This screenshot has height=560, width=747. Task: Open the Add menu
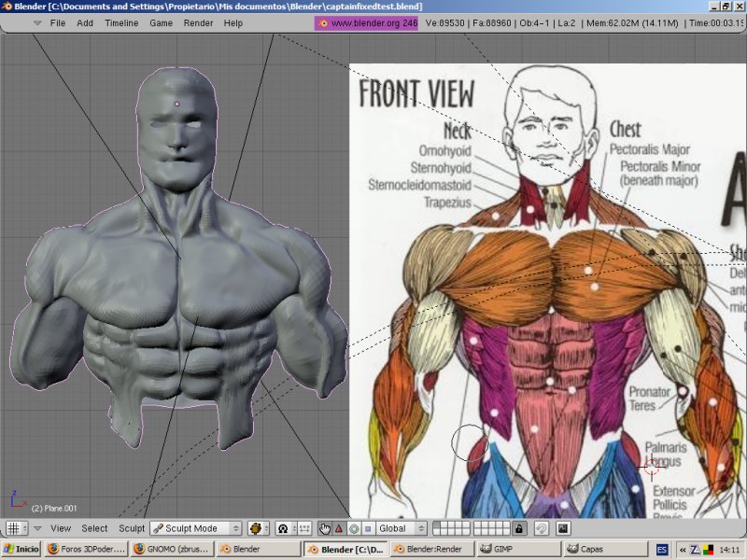coord(85,22)
